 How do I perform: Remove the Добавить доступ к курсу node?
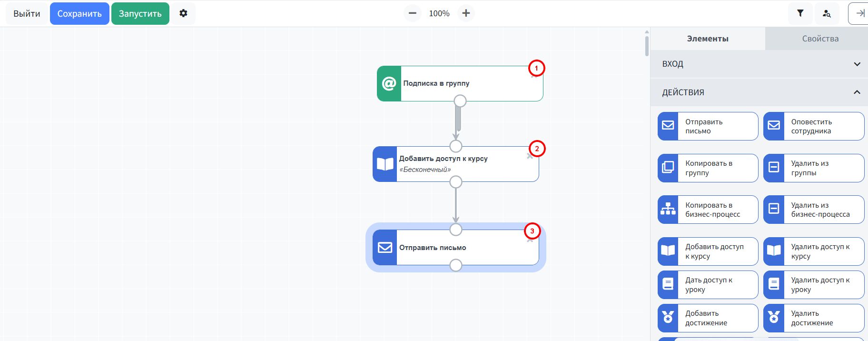point(530,156)
